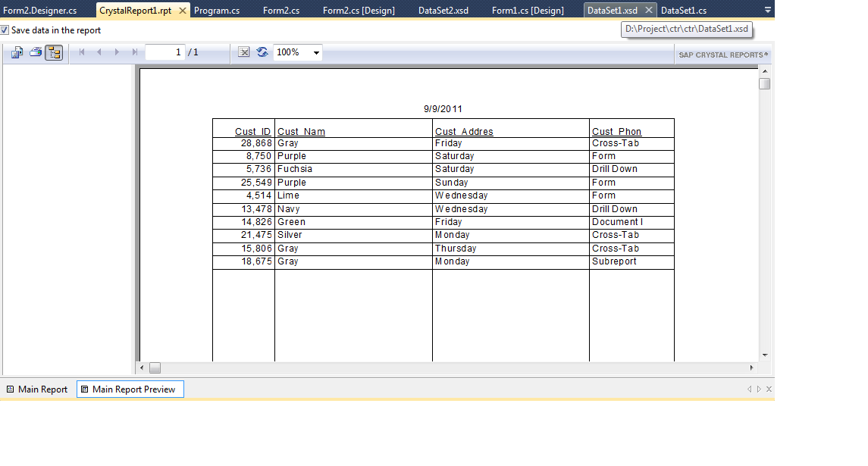
Task: Click the Cust_Addres column header
Action: [x=464, y=132]
